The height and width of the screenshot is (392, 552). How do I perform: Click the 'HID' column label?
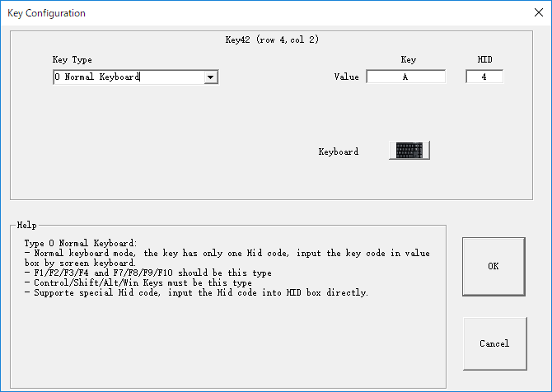click(484, 59)
